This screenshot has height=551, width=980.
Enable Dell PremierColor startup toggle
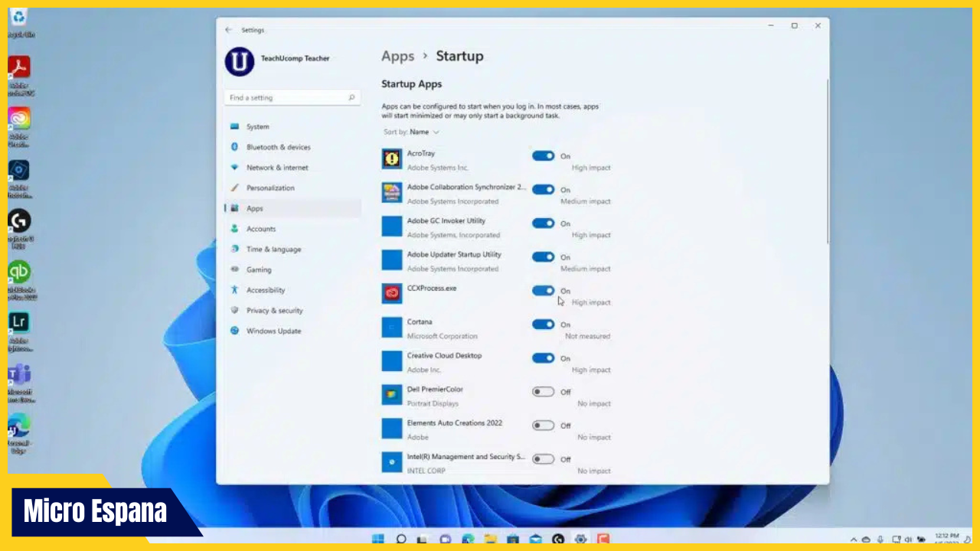pyautogui.click(x=543, y=392)
